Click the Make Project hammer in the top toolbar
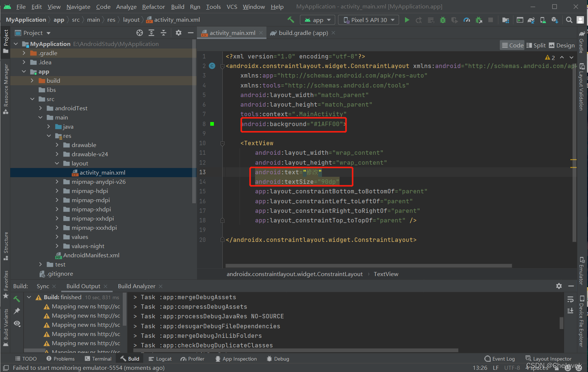This screenshot has height=372, width=588. pyautogui.click(x=291, y=20)
